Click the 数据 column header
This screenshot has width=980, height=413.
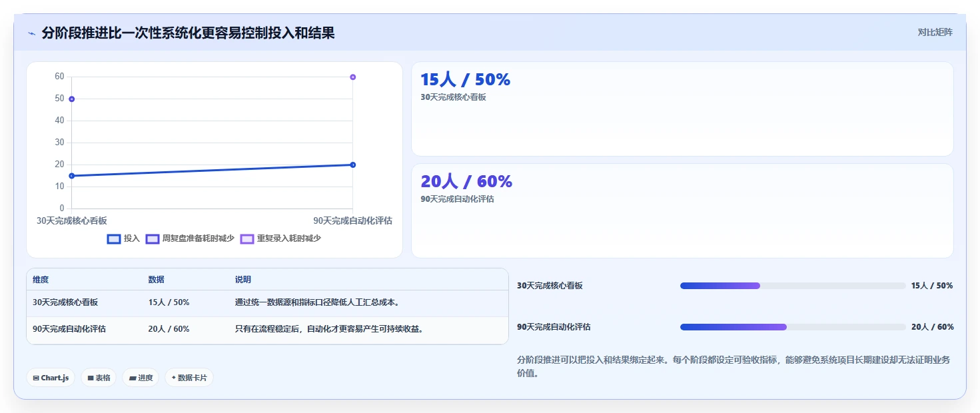156,280
